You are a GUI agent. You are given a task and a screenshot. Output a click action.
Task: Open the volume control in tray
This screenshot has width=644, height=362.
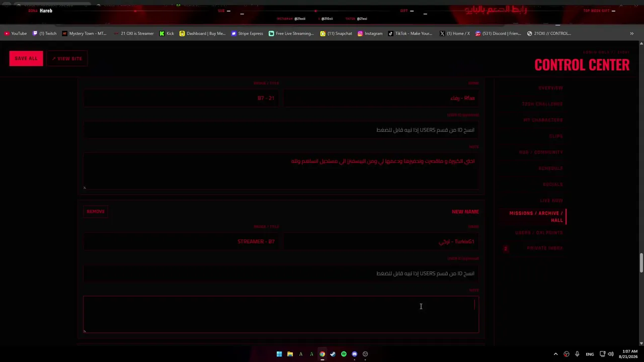pos(611,354)
